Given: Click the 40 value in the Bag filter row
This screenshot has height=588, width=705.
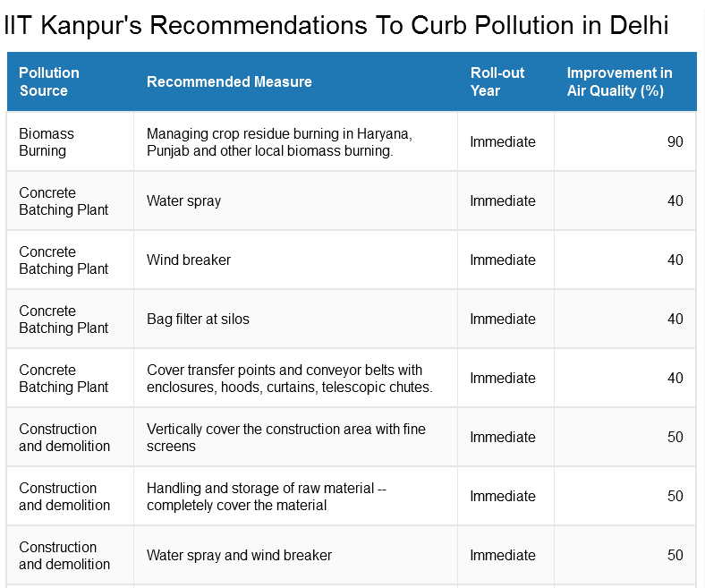Looking at the screenshot, I should 675,319.
